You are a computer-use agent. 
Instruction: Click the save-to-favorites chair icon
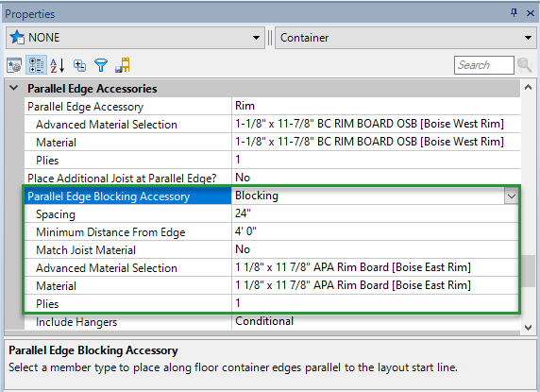tap(123, 65)
